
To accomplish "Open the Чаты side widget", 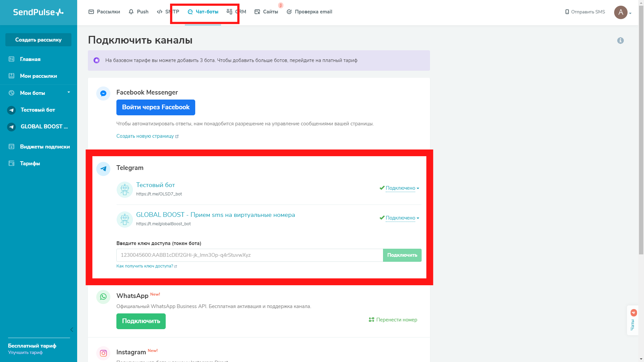I will [633, 320].
